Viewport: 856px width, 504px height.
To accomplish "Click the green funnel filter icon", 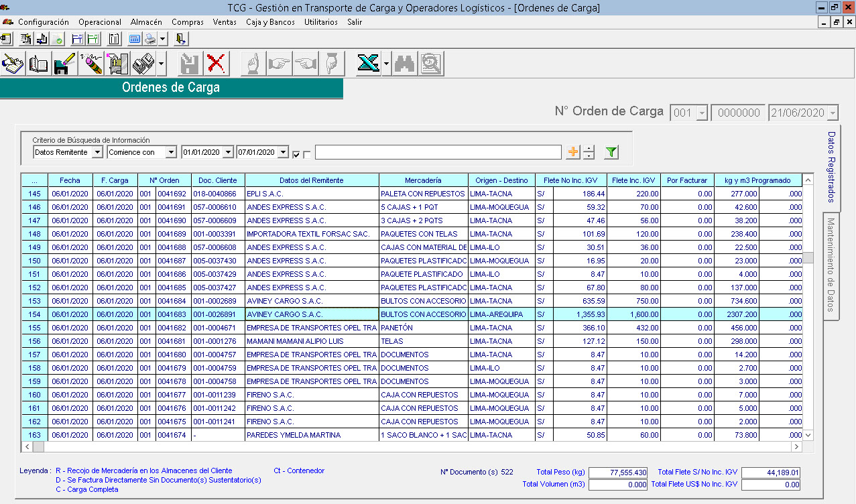I will tap(611, 153).
